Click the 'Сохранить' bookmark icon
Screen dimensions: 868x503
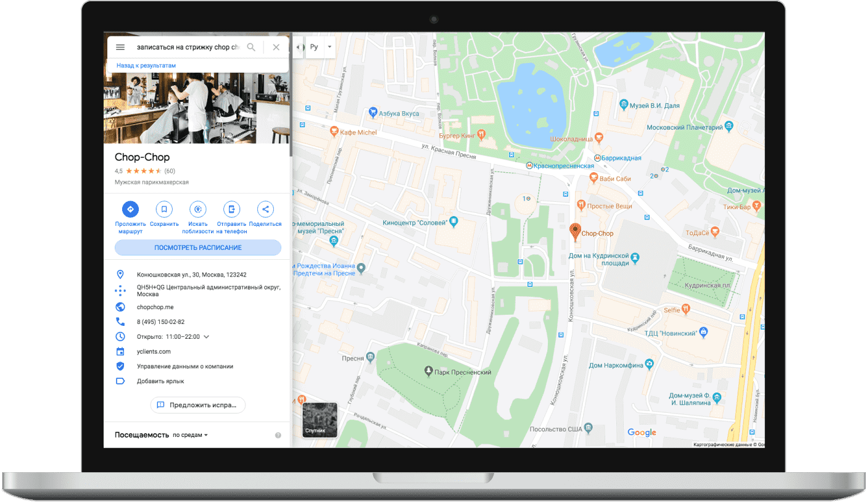164,209
